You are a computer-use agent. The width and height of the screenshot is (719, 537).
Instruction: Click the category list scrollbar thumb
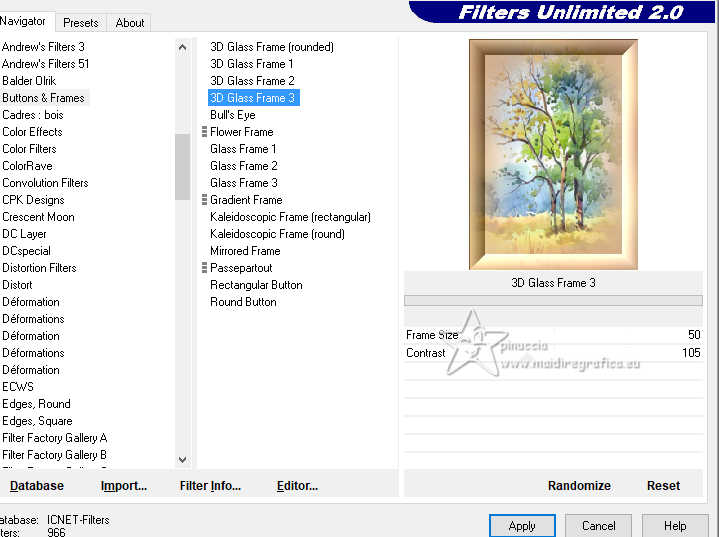tap(182, 166)
